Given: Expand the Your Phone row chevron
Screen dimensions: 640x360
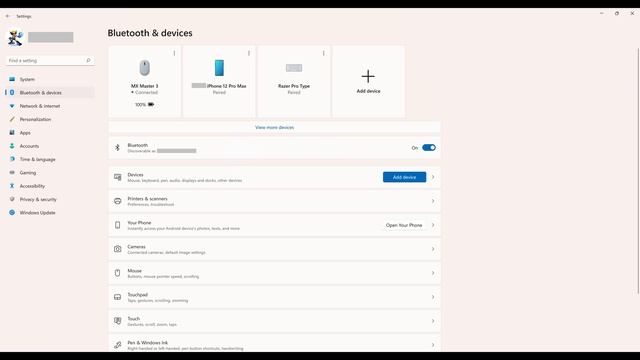Looking at the screenshot, I should point(433,225).
